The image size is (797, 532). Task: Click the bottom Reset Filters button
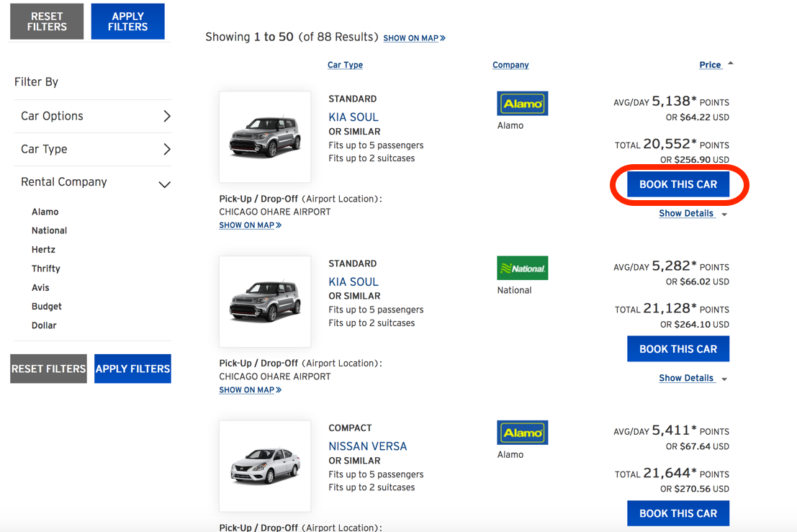pos(48,369)
